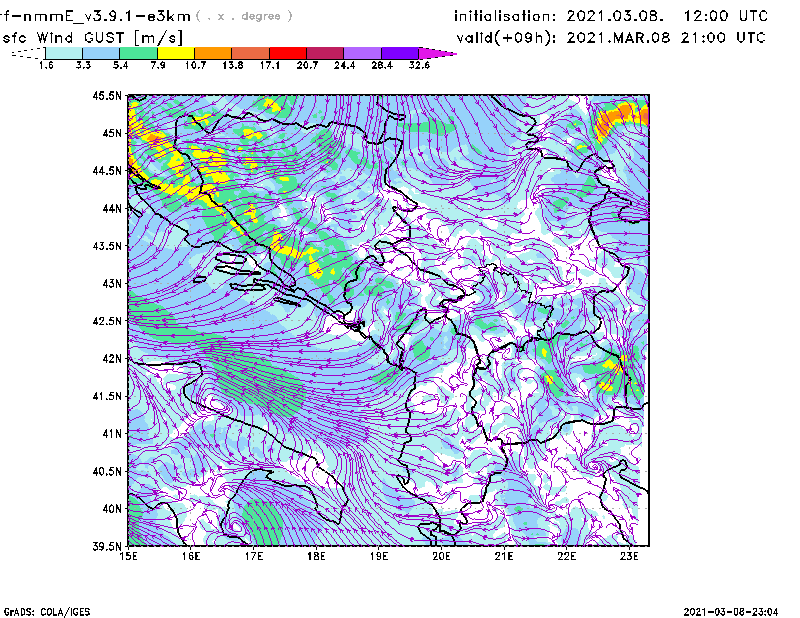The width and height of the screenshot is (800, 618).
Task: Click latitude label 43N
Action: 112,283
